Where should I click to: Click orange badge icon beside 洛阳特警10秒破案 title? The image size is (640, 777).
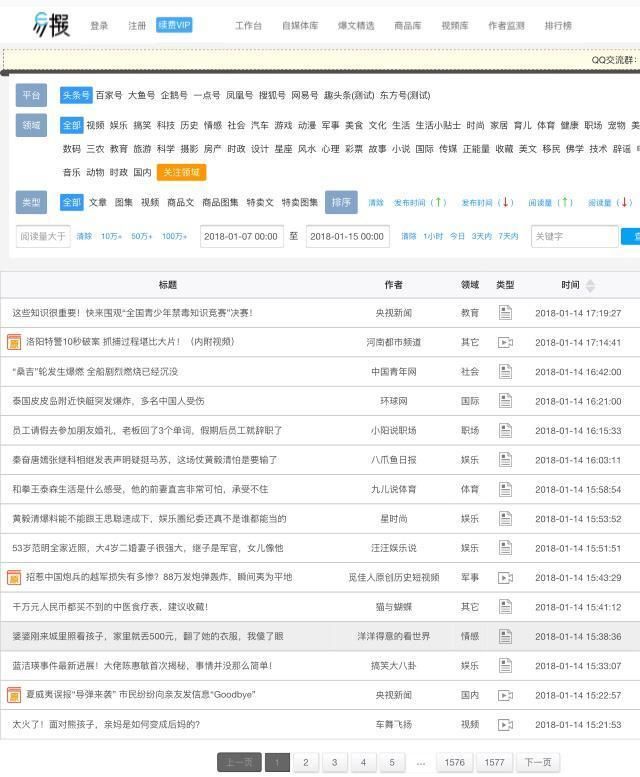[x=14, y=342]
